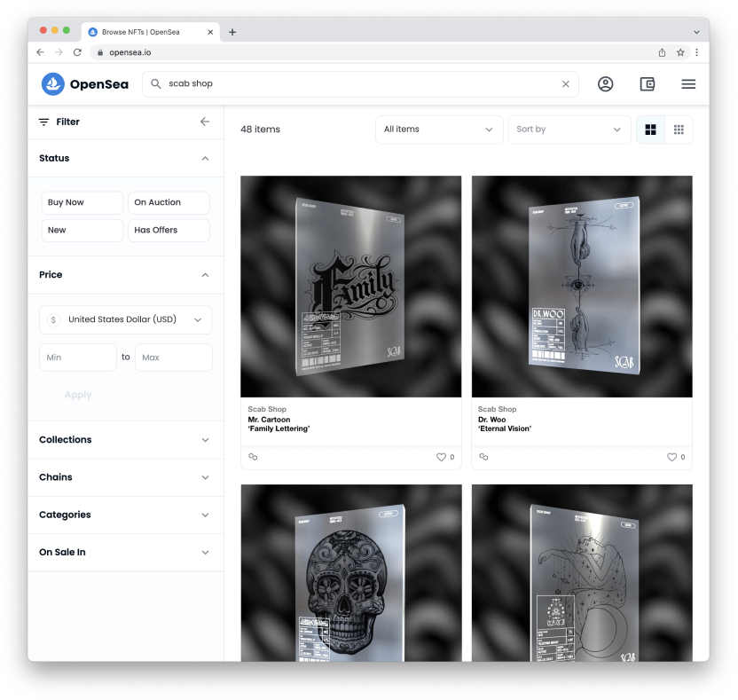The image size is (738, 700).
Task: Go back in browser history
Action: [41, 52]
